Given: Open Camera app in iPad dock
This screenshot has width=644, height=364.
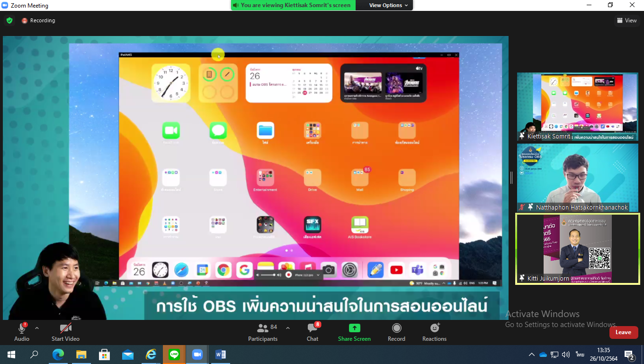Looking at the screenshot, I should click(329, 270).
